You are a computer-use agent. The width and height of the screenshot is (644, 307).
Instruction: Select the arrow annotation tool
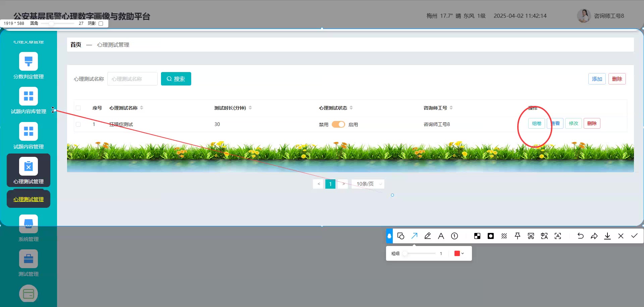click(x=414, y=236)
